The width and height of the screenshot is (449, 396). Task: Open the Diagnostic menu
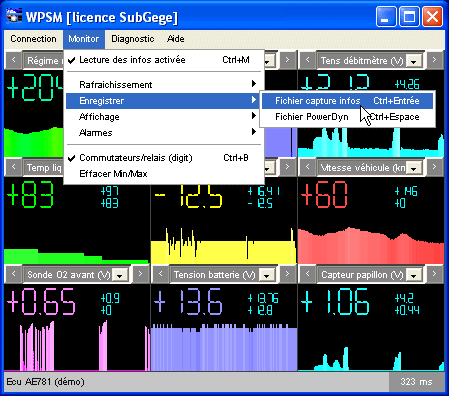132,39
